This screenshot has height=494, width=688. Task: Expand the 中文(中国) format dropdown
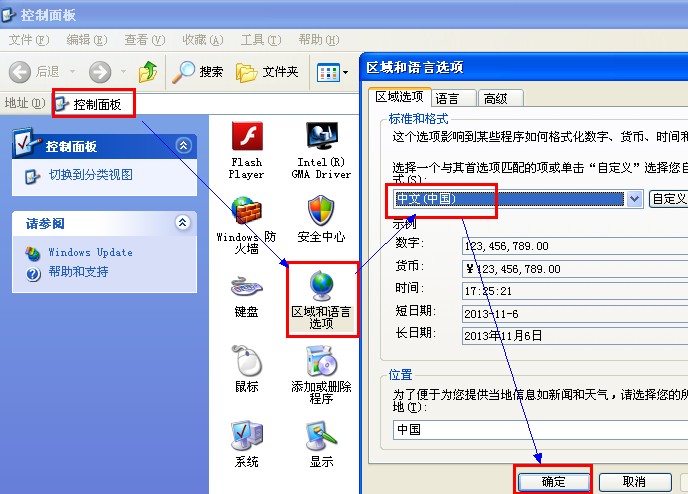633,199
